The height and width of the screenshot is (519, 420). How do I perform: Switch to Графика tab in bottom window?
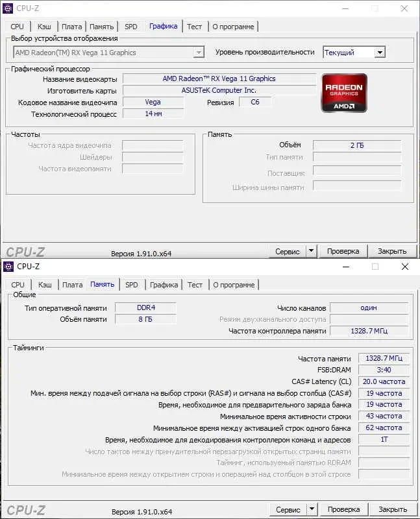[x=164, y=285]
